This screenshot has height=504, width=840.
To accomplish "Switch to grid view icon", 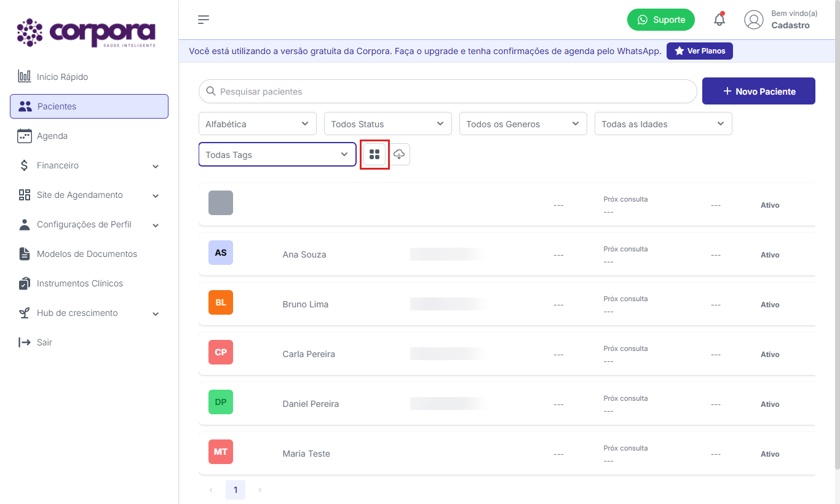I will (x=374, y=154).
